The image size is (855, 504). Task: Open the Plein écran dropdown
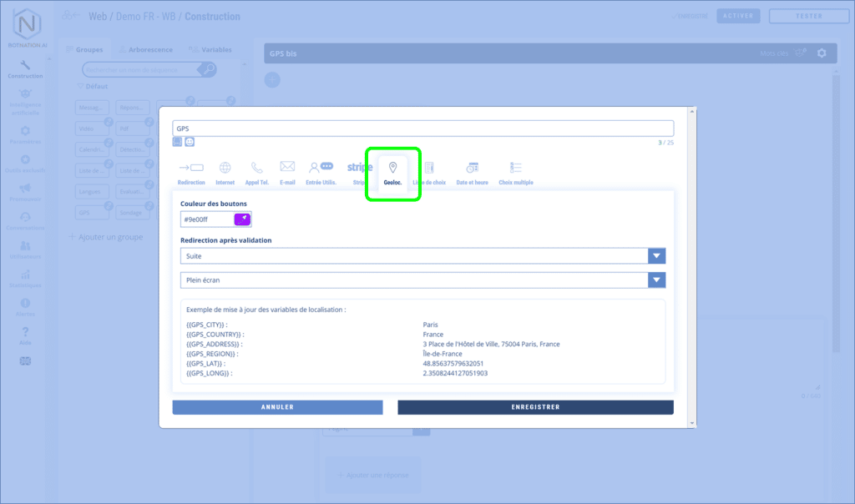click(x=656, y=280)
